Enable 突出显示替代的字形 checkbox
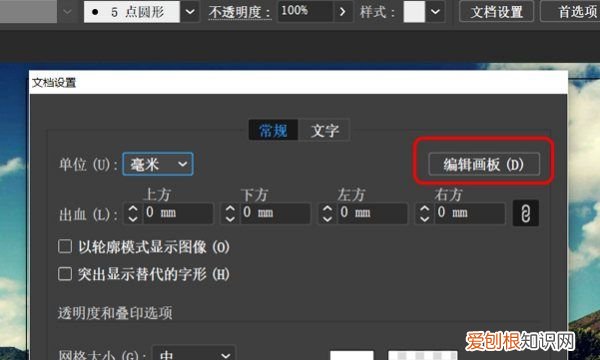This screenshot has width=600, height=360. pos(65,274)
